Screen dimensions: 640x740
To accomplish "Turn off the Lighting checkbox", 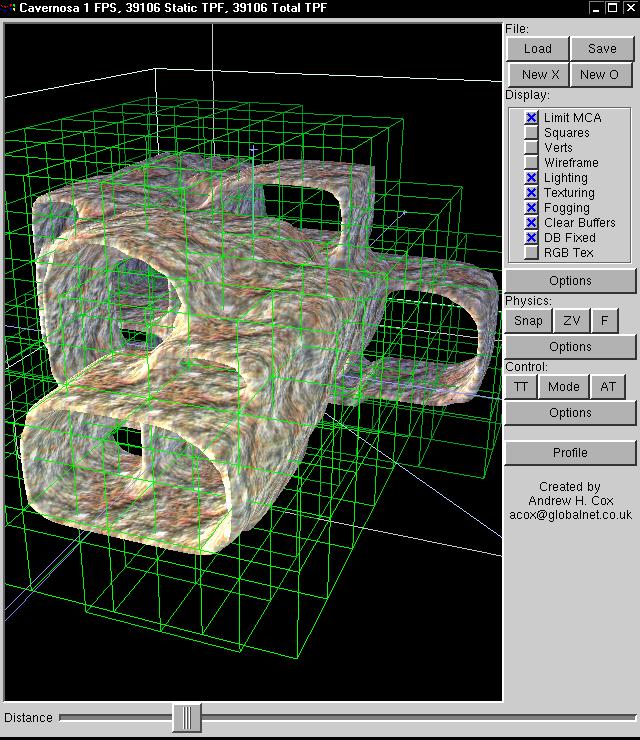I will click(x=532, y=178).
